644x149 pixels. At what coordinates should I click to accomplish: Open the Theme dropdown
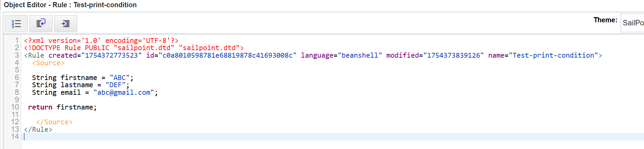click(x=632, y=23)
